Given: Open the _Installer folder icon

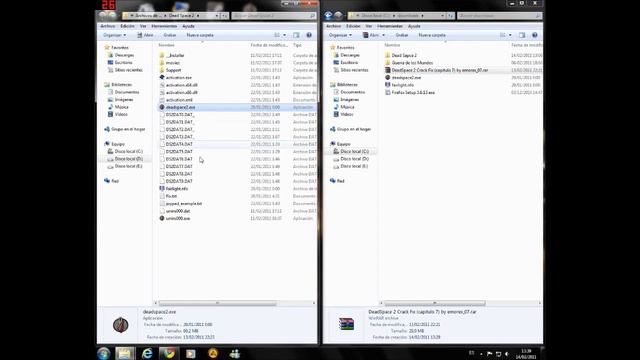Looking at the screenshot, I should pyautogui.click(x=162, y=55).
